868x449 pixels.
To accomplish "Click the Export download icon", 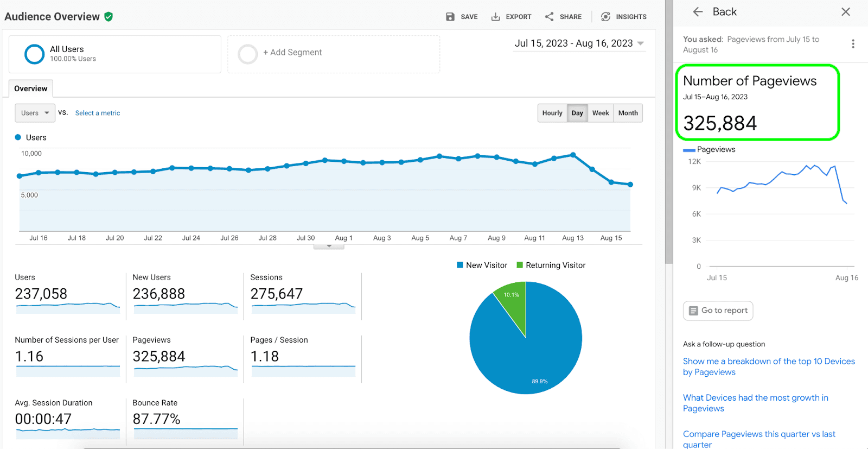I will point(495,17).
